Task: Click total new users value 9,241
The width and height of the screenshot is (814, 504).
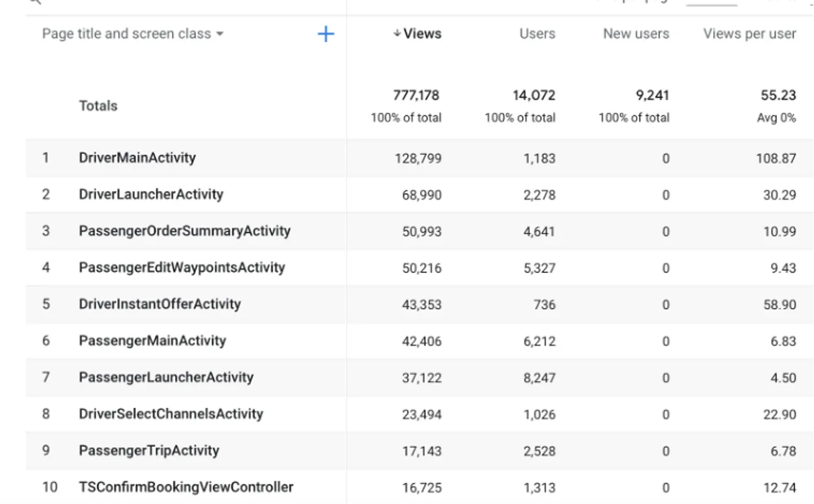Action: point(652,95)
